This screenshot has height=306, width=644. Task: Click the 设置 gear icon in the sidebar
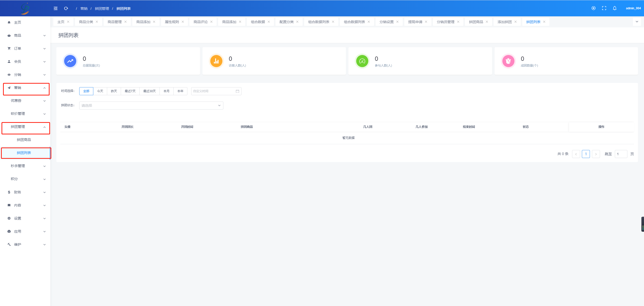[9, 218]
